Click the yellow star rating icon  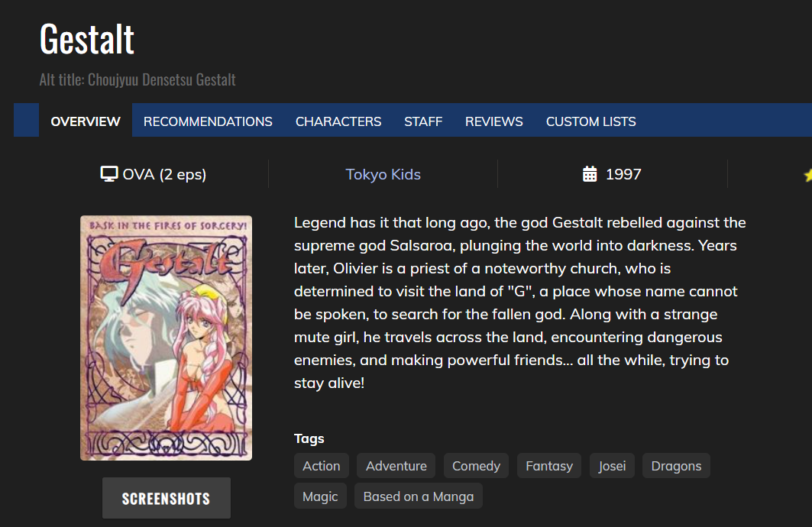point(807,175)
